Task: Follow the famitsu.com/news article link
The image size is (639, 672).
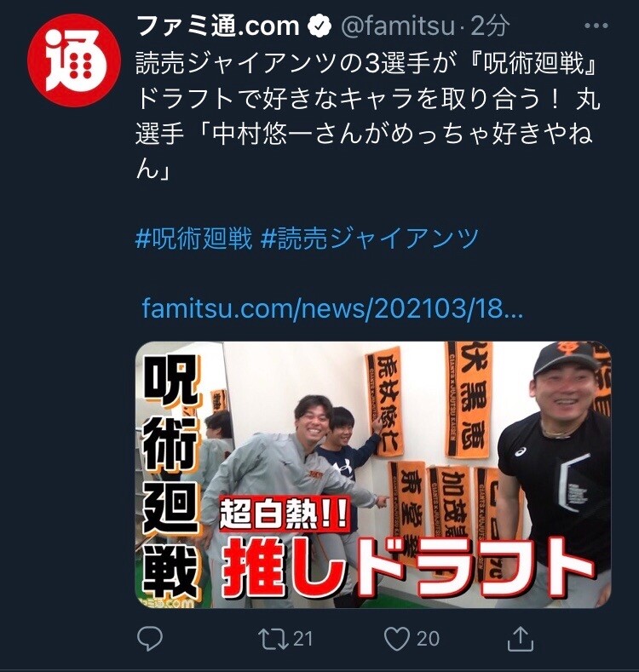Action: pos(332,308)
